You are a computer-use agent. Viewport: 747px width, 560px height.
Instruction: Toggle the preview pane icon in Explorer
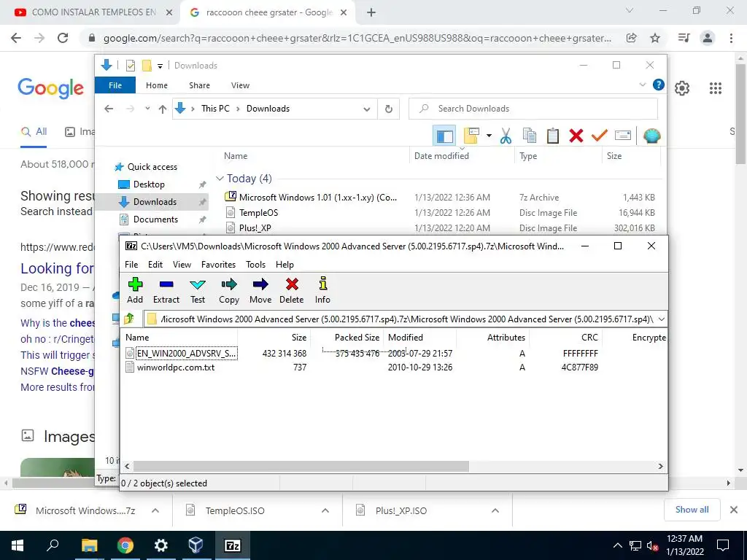click(x=444, y=136)
